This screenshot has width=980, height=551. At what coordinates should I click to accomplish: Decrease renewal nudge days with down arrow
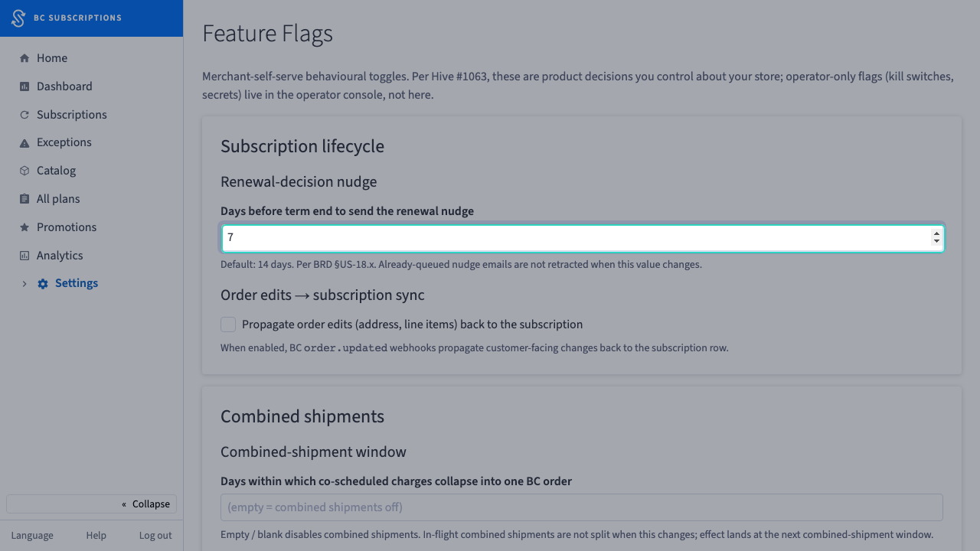[x=936, y=242]
